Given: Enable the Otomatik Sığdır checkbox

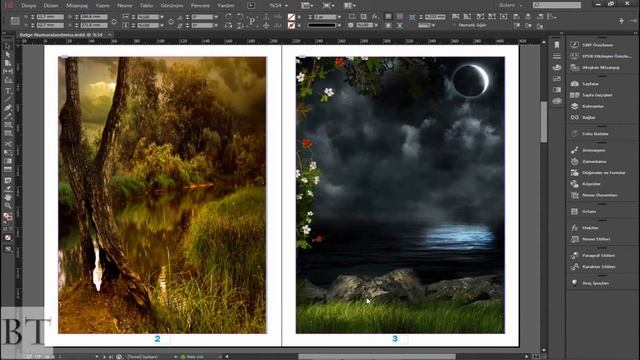Looking at the screenshot, I should [x=455, y=25].
